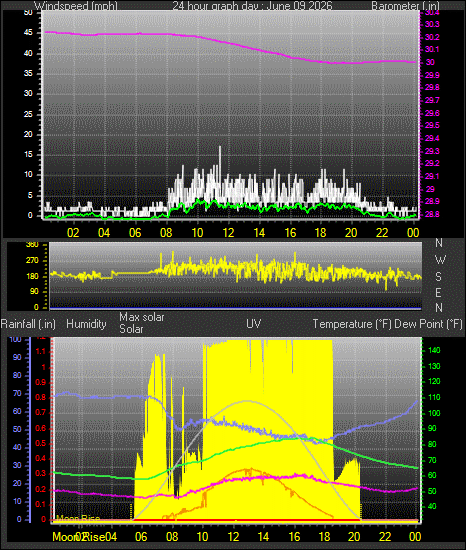Screen dimensions: 466x550
Task: Click the Moon Rise marker text
Action: tap(78, 518)
